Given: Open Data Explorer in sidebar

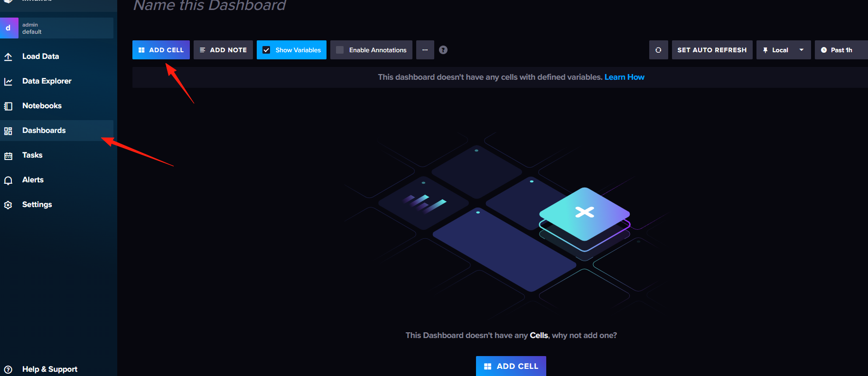Looking at the screenshot, I should 56,81.
